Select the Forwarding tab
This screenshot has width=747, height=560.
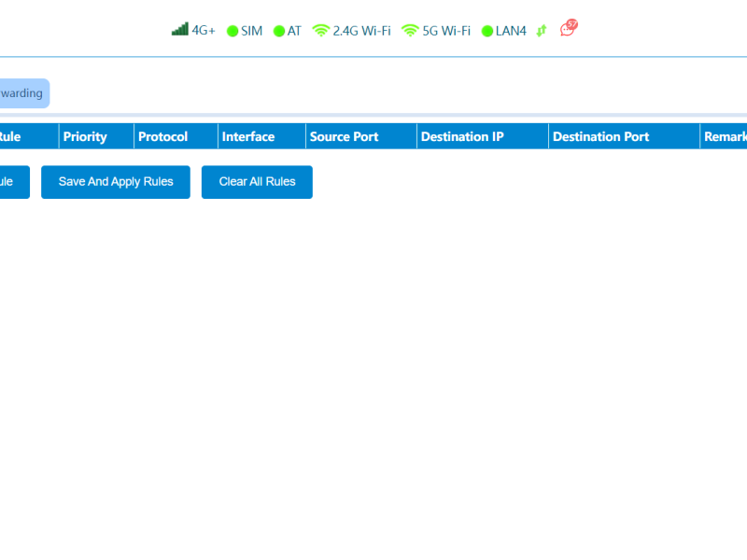click(x=22, y=93)
